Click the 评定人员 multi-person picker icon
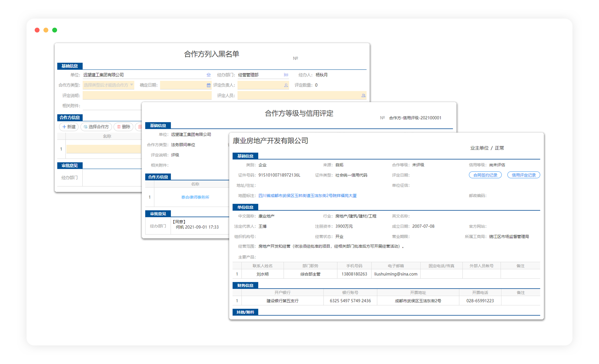Image resolution: width=599 pixels, height=364 pixels. [363, 95]
